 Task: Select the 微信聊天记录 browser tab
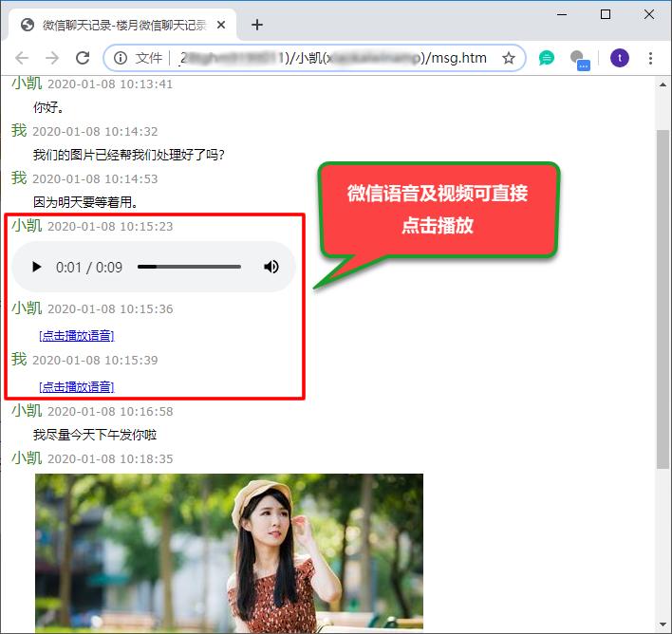point(122,25)
